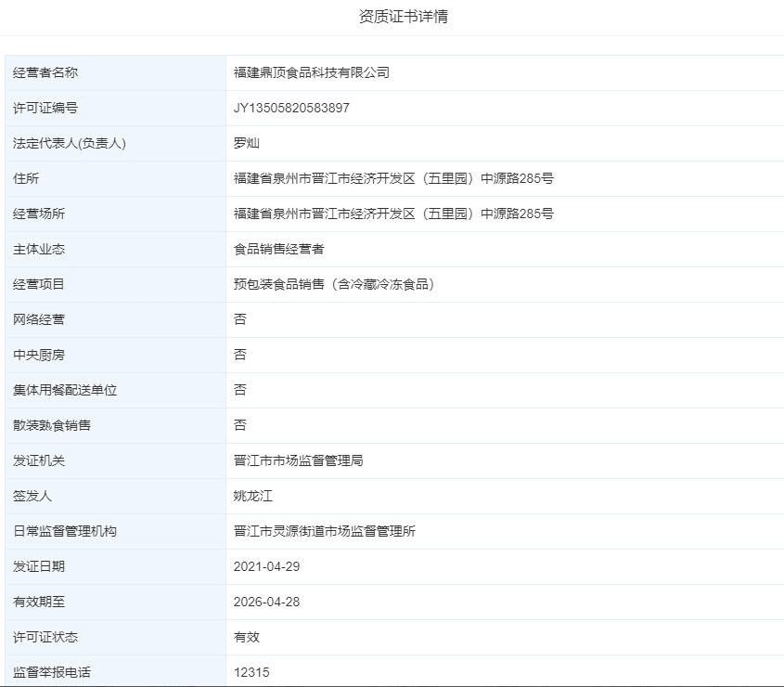Image resolution: width=784 pixels, height=687 pixels.
Task: Click the 集体用餐配送单位 label
Action: [65, 390]
